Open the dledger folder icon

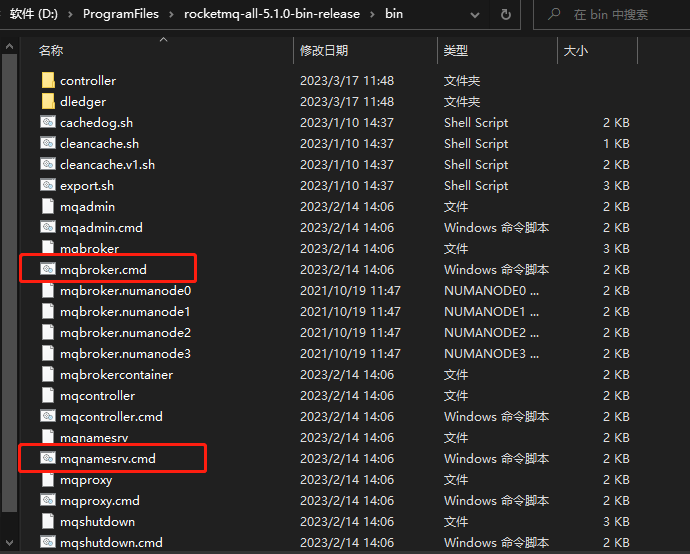48,101
